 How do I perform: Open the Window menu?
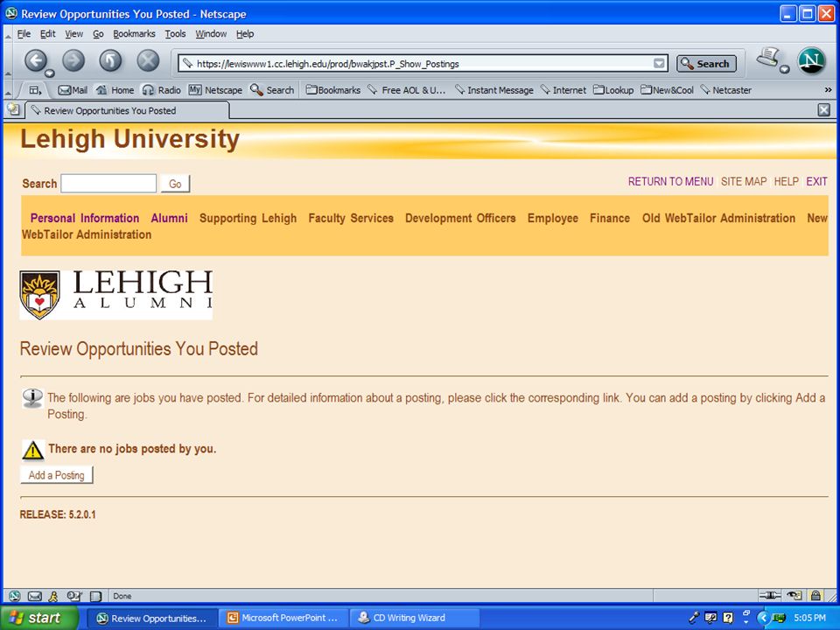[211, 34]
